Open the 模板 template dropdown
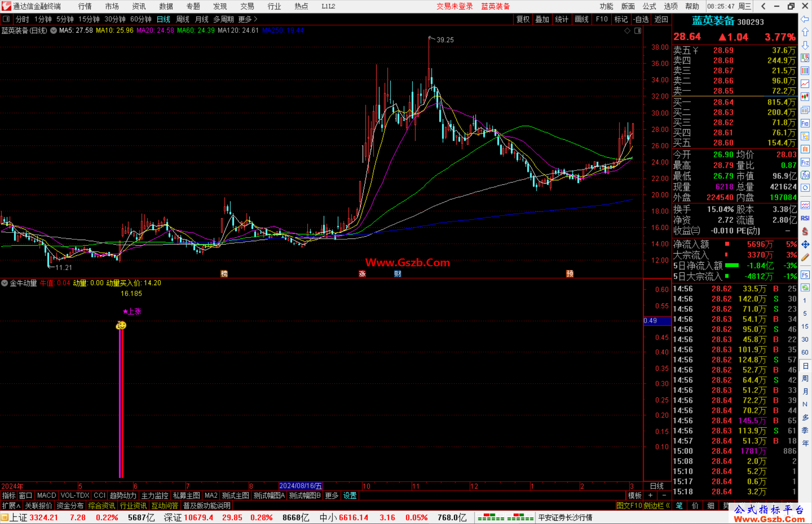Screen dimensions: 812x524 coord(635,495)
